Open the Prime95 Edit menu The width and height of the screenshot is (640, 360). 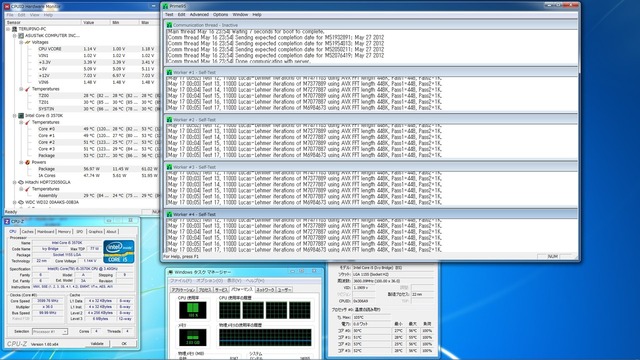[182, 15]
